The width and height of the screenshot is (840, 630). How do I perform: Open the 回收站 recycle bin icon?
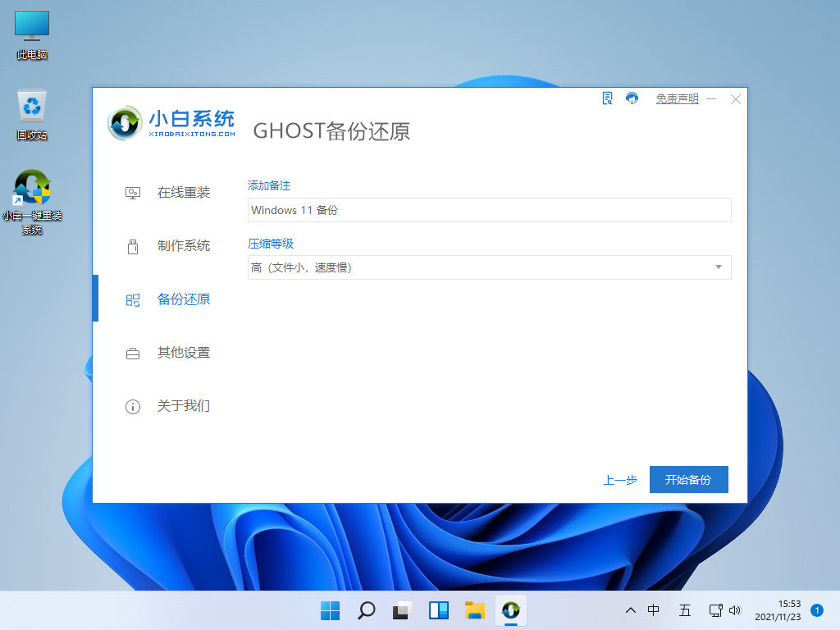coord(32,115)
